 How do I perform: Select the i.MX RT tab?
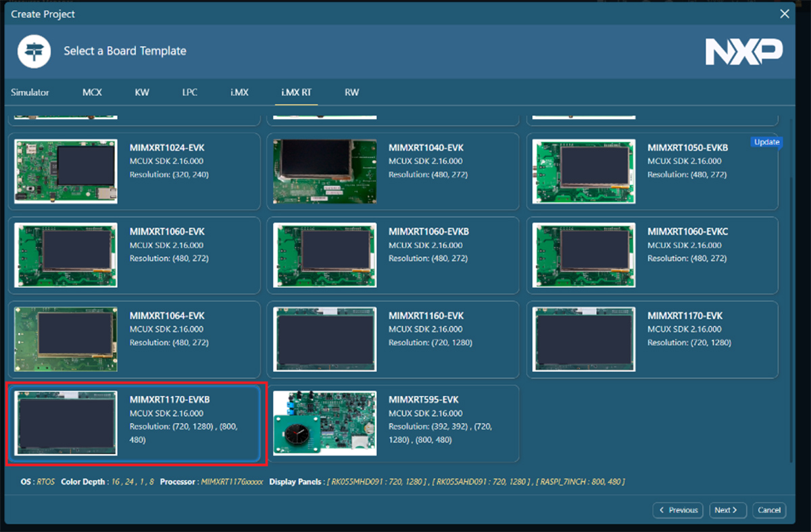(297, 93)
